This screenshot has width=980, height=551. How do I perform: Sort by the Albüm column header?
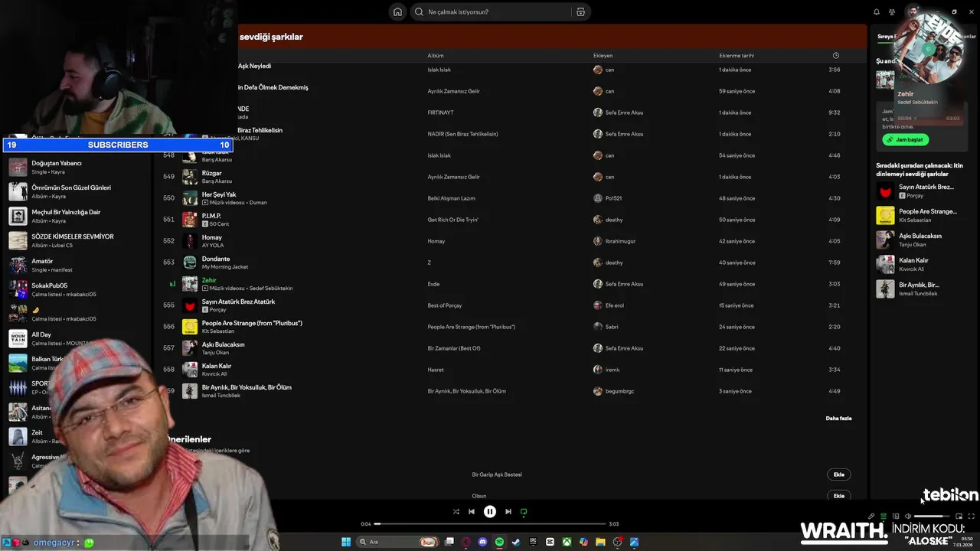(436, 55)
